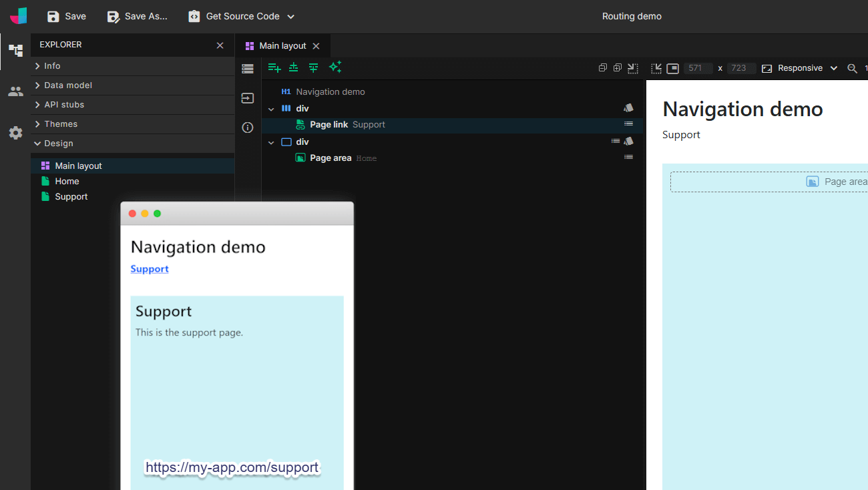
Task: Click the insert component above icon
Action: point(294,67)
